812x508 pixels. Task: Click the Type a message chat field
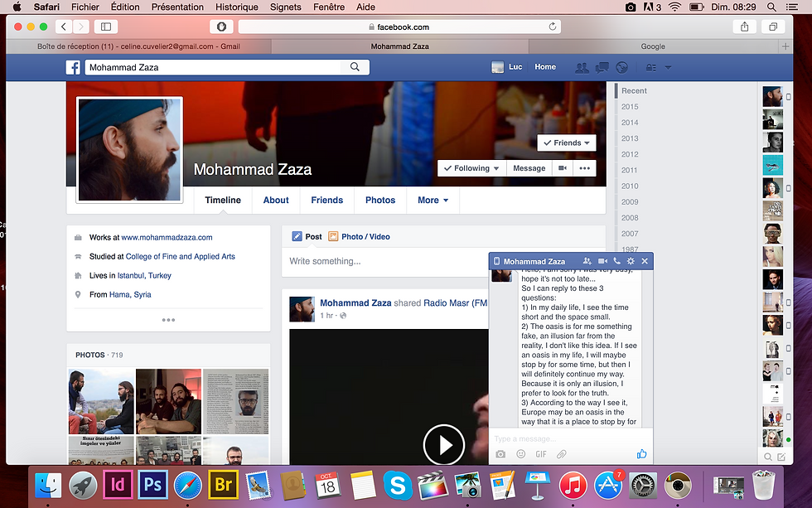click(x=570, y=438)
